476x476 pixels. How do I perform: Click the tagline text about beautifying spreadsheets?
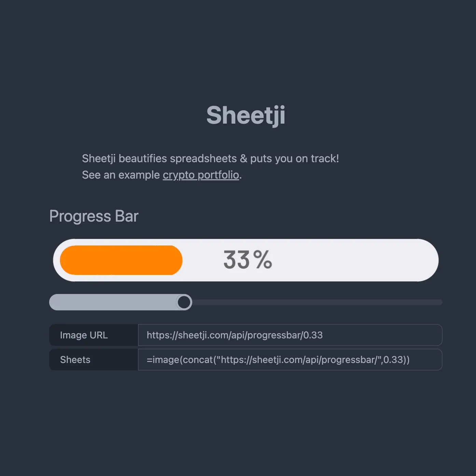[x=210, y=158]
